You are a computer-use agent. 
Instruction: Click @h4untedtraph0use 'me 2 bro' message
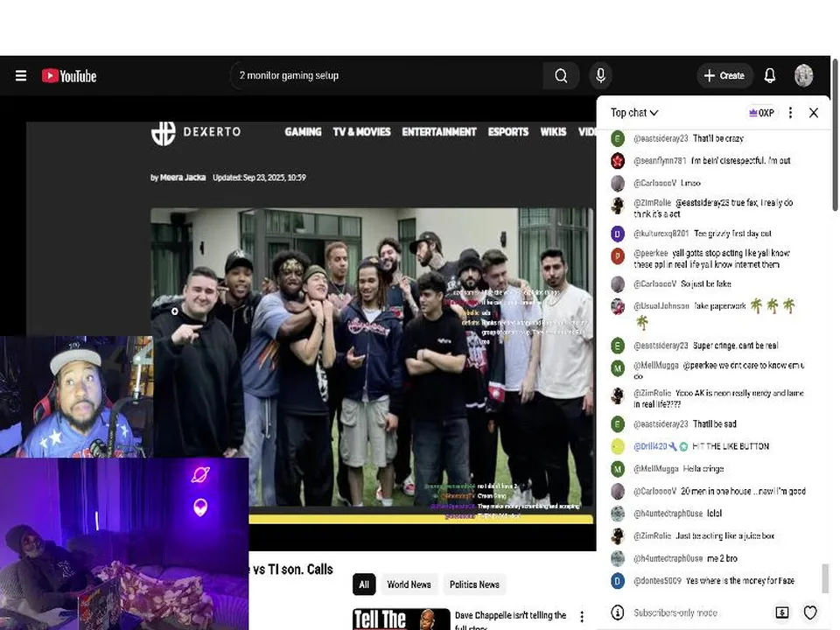(x=722, y=558)
